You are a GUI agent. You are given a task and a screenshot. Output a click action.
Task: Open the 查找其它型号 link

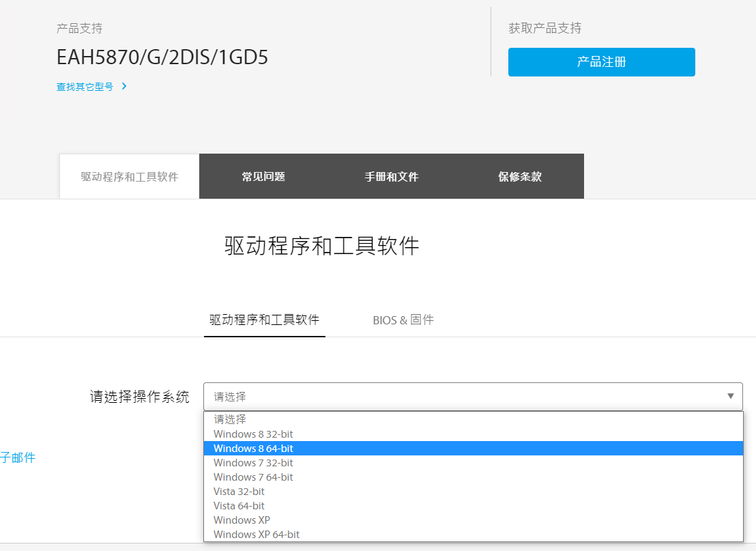pyautogui.click(x=85, y=87)
